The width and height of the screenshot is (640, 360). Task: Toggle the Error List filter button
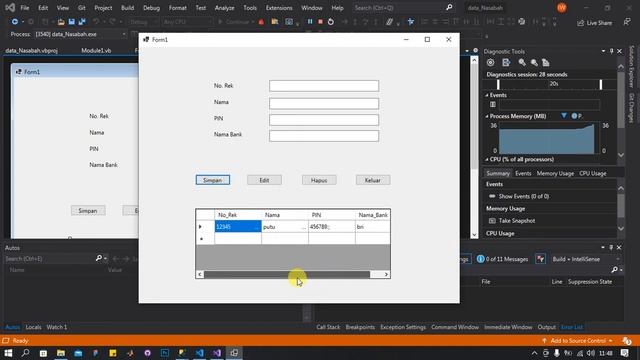(x=540, y=259)
